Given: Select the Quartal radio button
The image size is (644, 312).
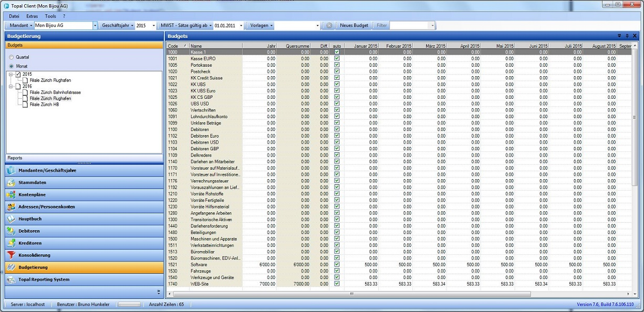Looking at the screenshot, I should pos(11,57).
